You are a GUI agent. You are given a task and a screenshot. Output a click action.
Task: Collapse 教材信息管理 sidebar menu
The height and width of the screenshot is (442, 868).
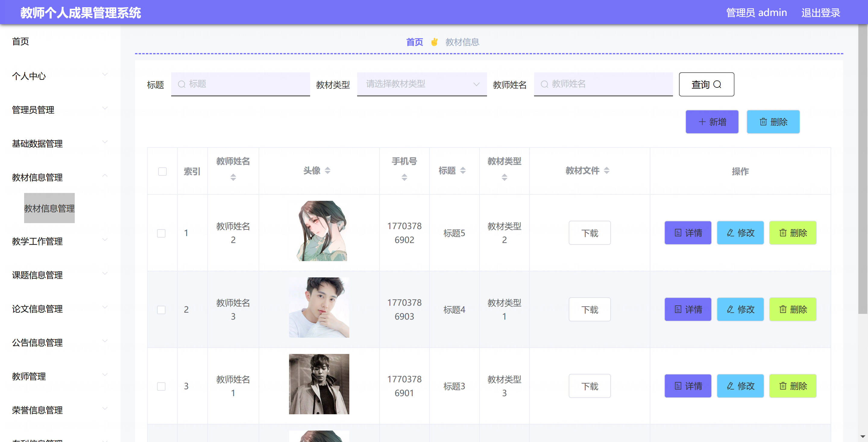60,177
